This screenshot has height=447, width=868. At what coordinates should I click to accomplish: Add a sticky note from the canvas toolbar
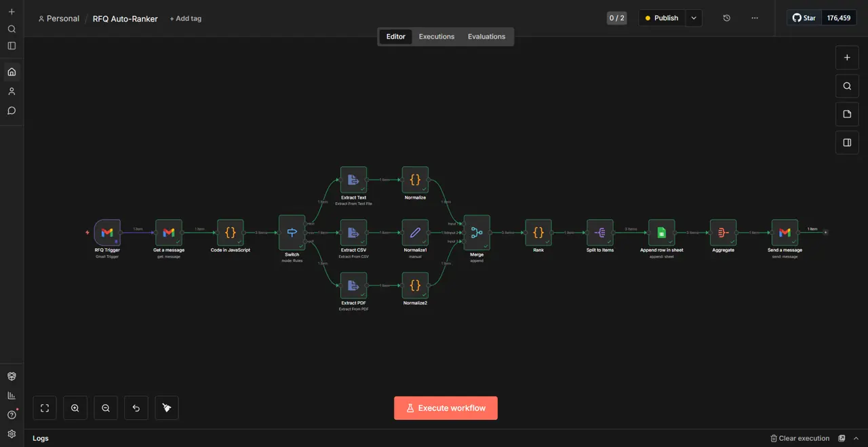(x=847, y=114)
